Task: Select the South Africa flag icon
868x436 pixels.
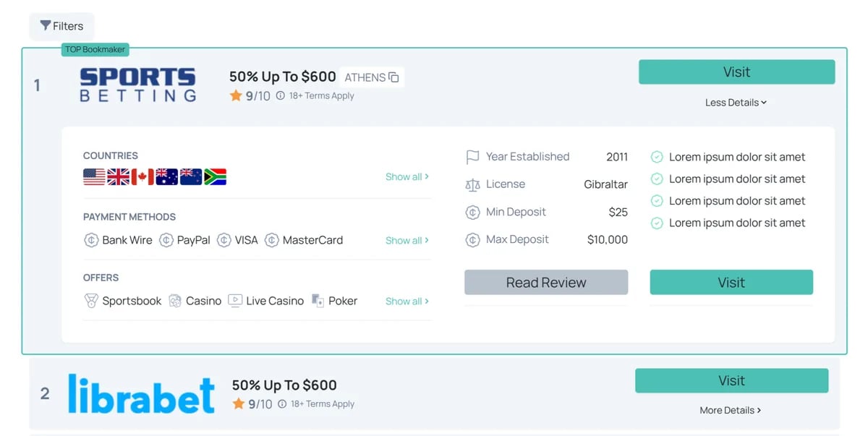Action: (215, 177)
